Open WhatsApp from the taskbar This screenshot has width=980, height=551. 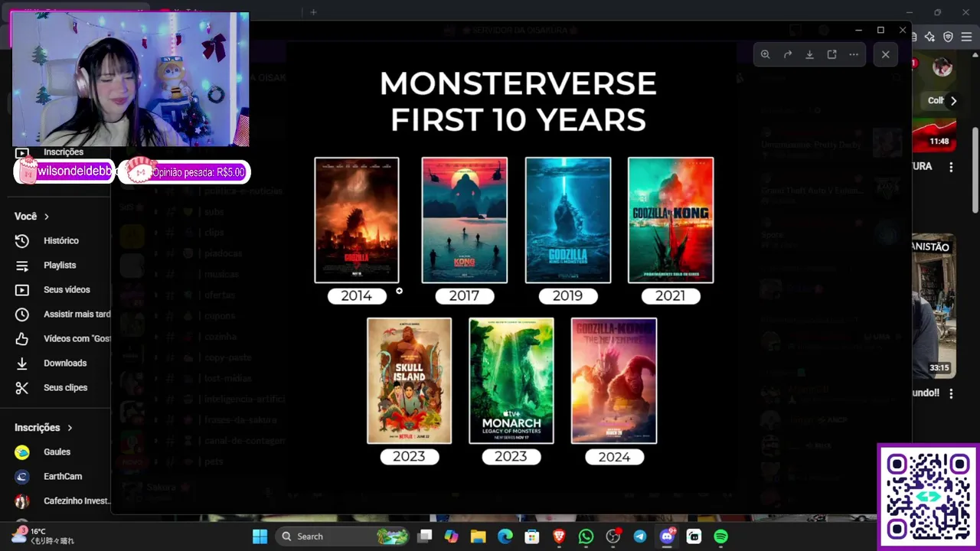click(586, 536)
